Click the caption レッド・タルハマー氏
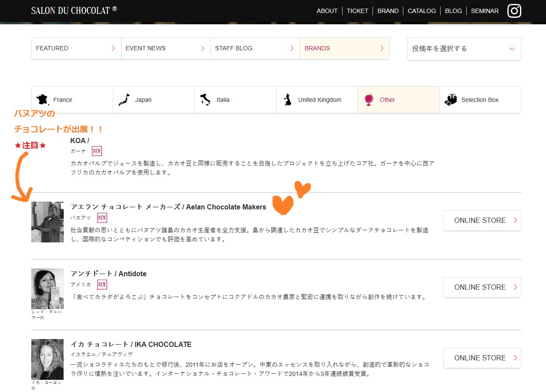This screenshot has width=546, height=392. click(x=46, y=314)
